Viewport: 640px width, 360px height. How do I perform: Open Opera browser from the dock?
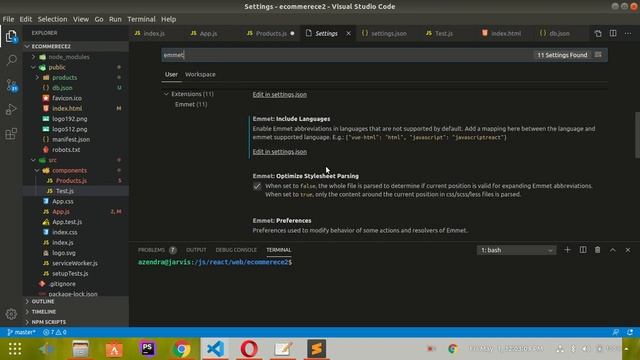[x=249, y=349]
